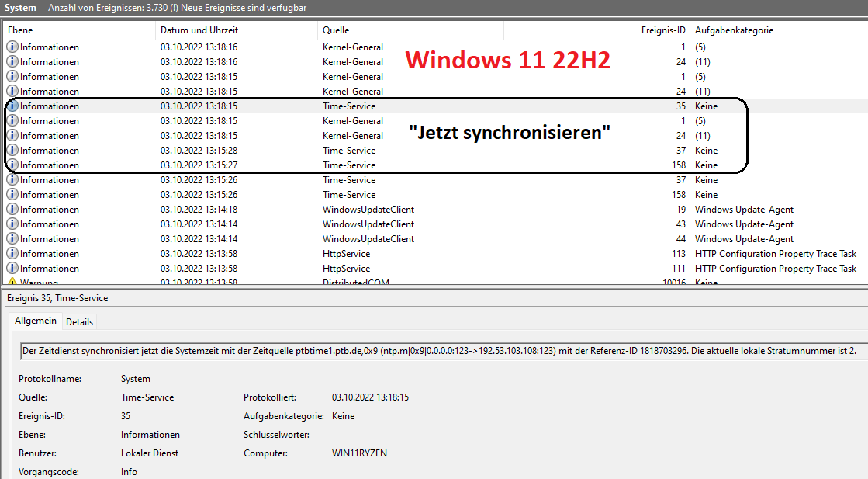Click Ereignis-ID 111 in the event list
This screenshot has width=868, height=479.
(x=679, y=269)
